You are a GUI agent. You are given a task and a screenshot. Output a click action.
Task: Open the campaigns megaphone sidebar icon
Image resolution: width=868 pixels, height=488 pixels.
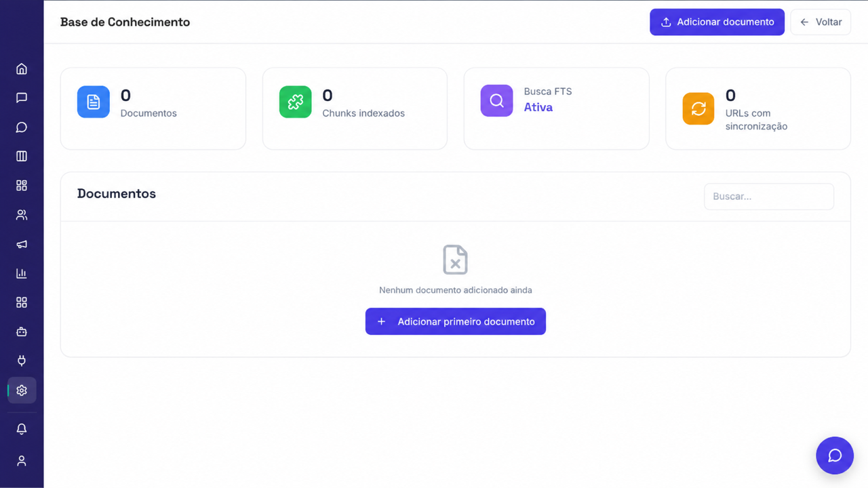click(x=22, y=244)
